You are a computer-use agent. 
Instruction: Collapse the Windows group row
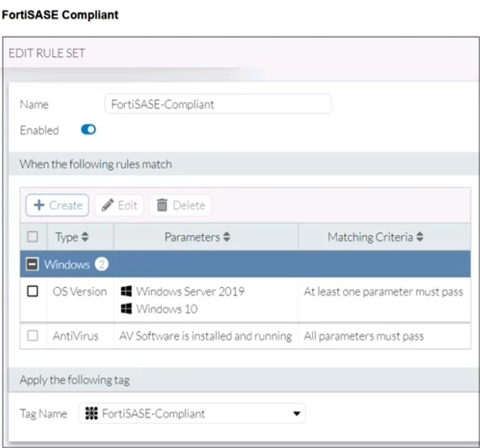coord(32,264)
